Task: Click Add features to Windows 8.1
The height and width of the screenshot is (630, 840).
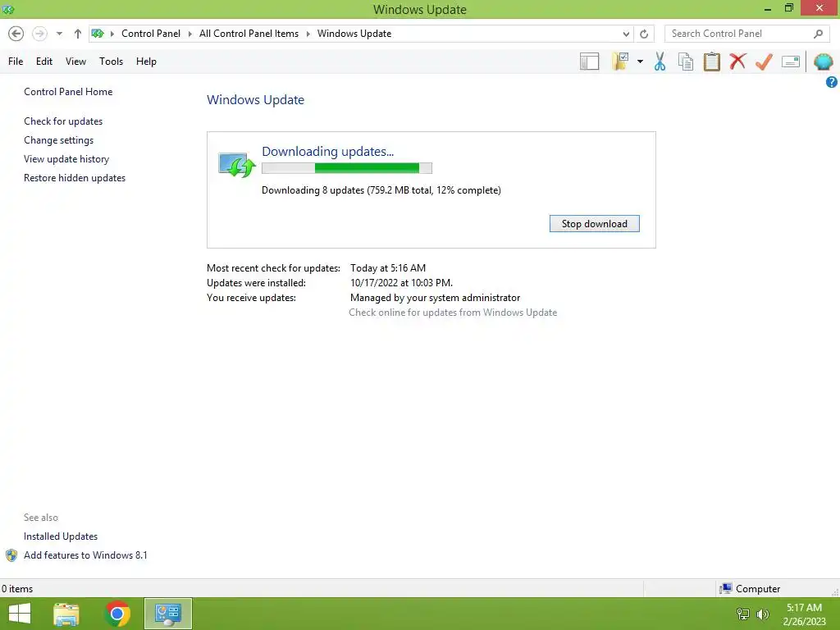Action: pyautogui.click(x=85, y=555)
